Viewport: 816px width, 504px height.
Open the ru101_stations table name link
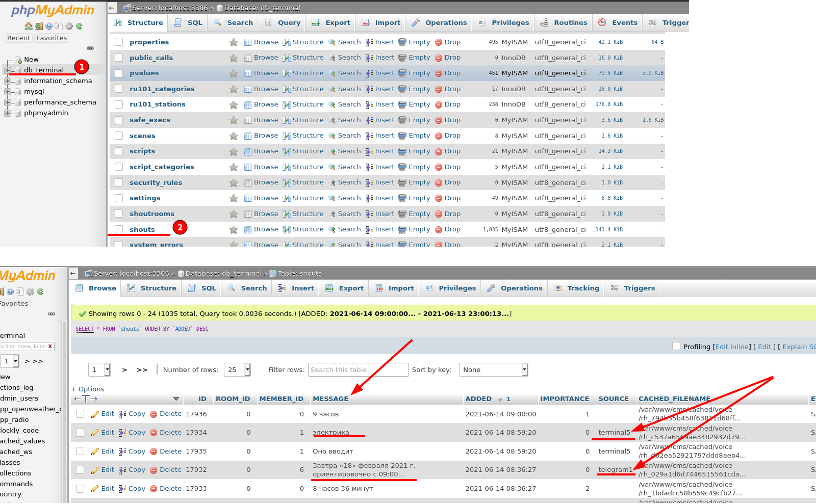(x=158, y=104)
